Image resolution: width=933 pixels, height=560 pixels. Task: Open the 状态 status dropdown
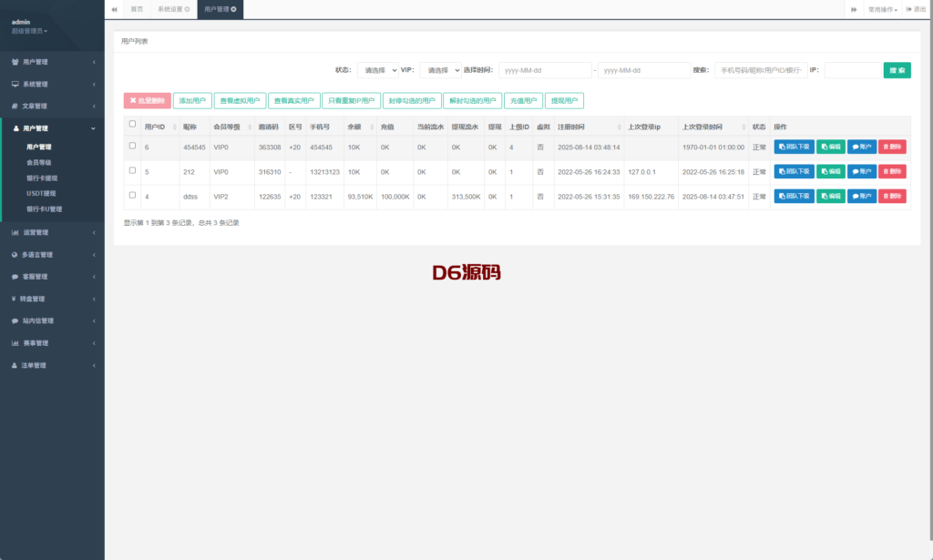tap(377, 70)
